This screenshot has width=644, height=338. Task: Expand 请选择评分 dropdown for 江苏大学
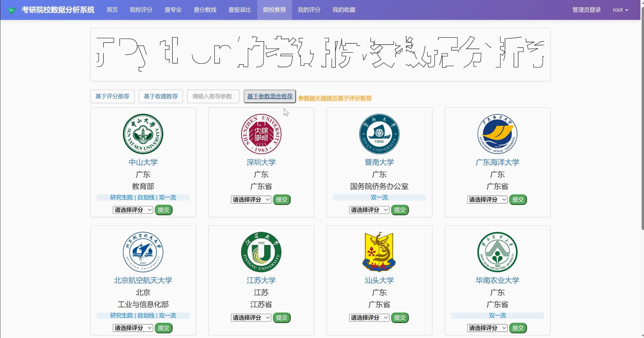pyautogui.click(x=251, y=318)
